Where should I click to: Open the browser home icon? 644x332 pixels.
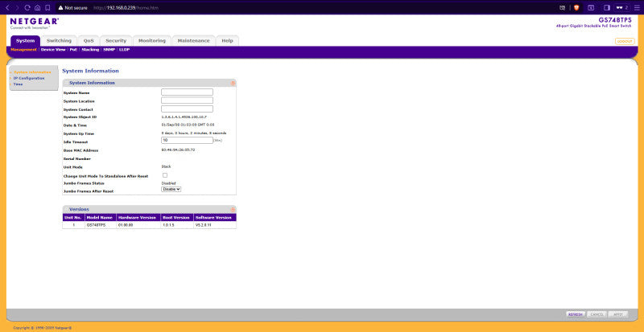click(x=37, y=7)
